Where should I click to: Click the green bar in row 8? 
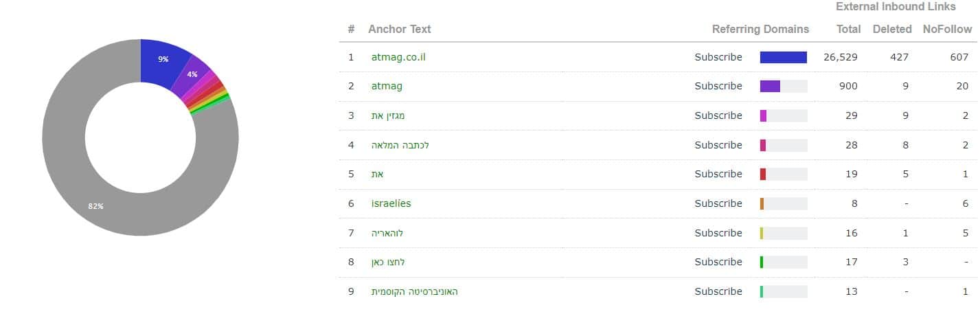762,262
